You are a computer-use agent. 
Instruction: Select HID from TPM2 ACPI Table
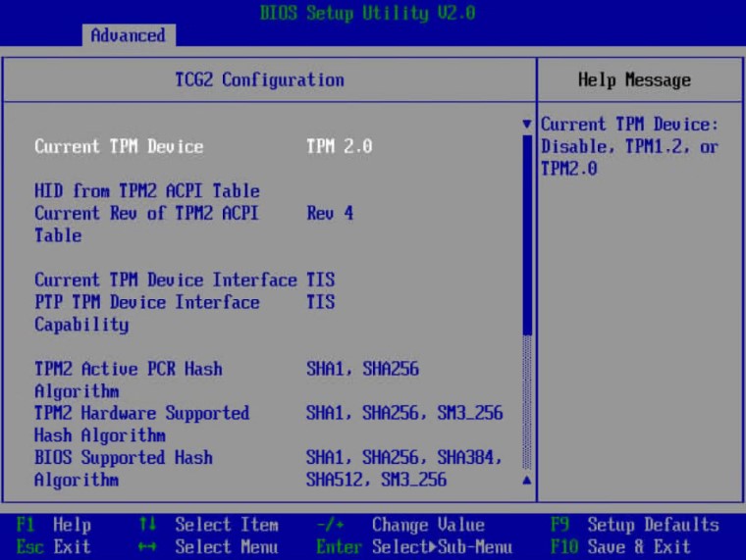point(147,191)
